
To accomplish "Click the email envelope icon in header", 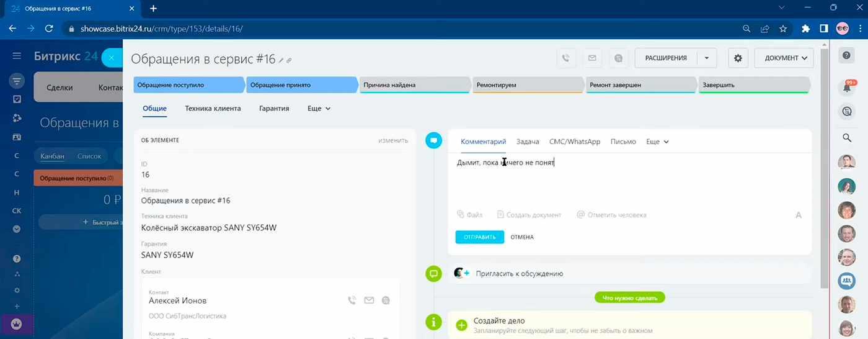I will coord(592,58).
